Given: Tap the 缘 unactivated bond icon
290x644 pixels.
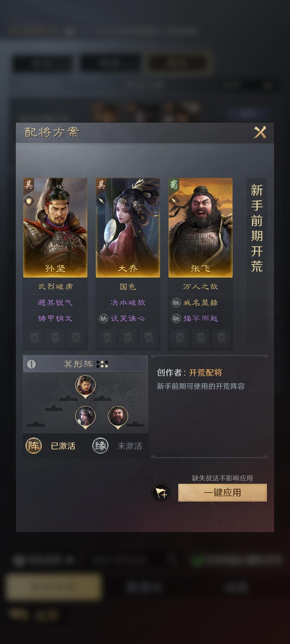Looking at the screenshot, I should (x=100, y=446).
